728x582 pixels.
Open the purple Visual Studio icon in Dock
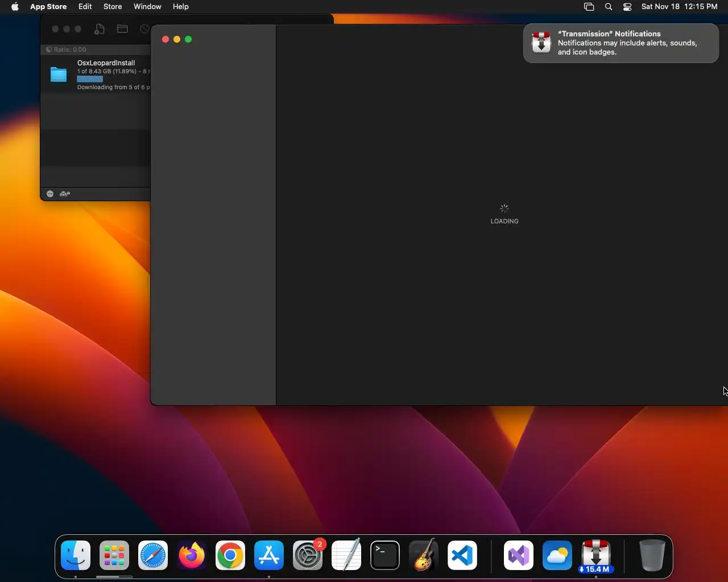pos(519,555)
